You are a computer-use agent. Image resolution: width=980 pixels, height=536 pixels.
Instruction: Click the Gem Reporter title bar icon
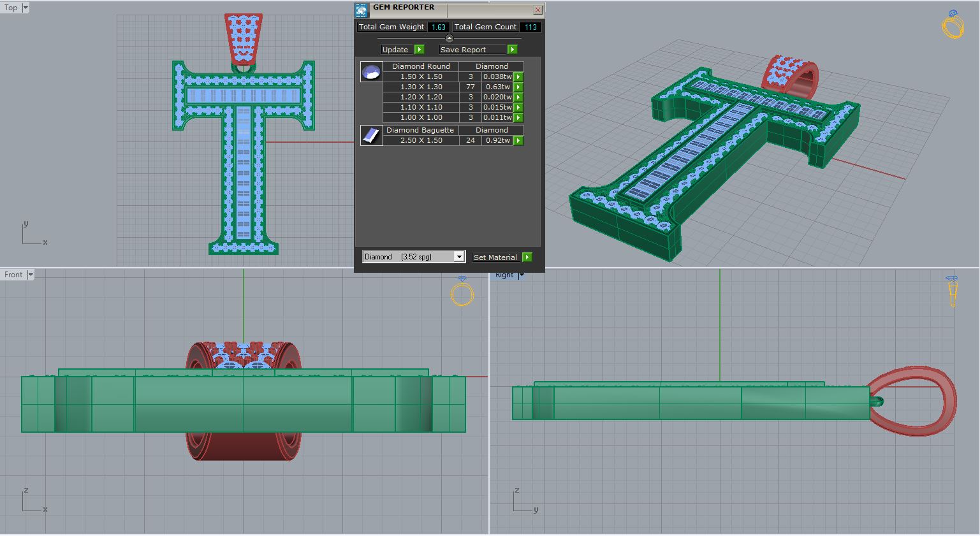(x=362, y=10)
